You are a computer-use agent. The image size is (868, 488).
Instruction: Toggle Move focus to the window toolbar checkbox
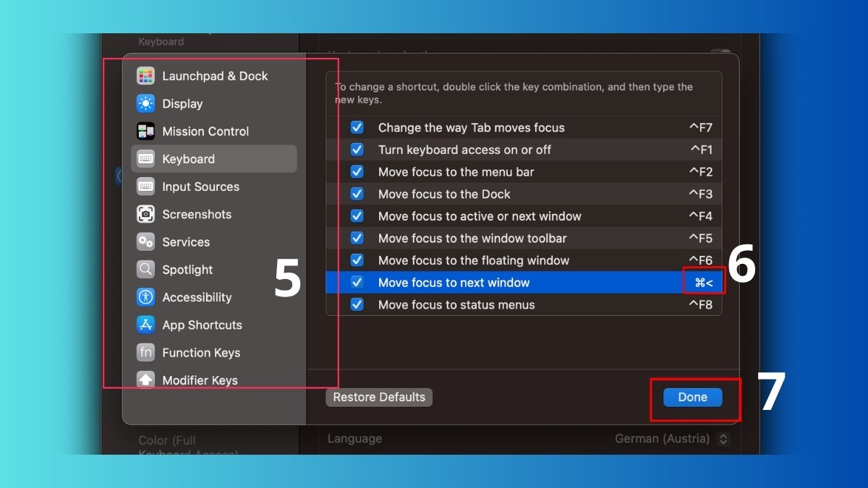[357, 238]
